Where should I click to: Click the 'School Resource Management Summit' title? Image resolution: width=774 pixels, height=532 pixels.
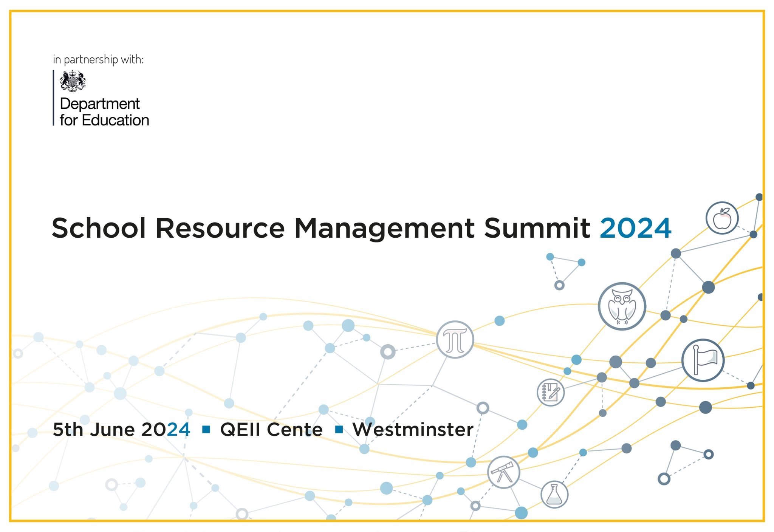click(x=321, y=229)
